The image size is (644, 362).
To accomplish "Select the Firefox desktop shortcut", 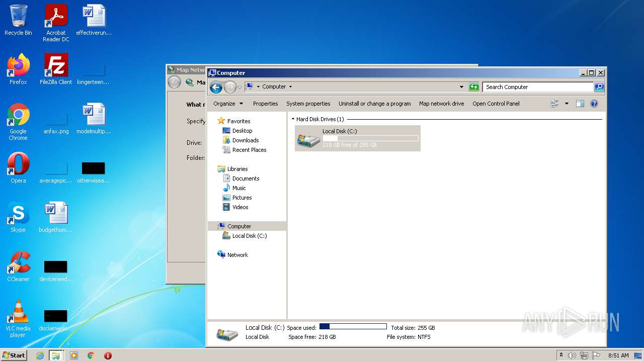I will (18, 69).
